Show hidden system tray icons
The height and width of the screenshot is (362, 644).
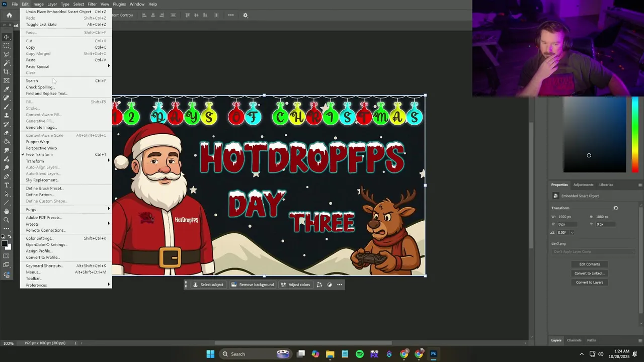pos(582,354)
